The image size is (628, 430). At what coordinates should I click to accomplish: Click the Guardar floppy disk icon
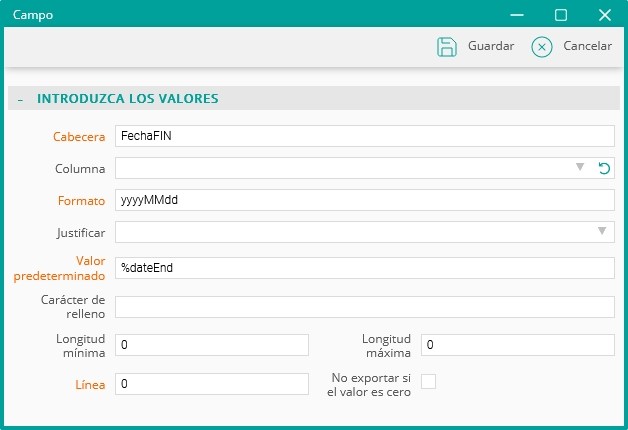(x=447, y=47)
